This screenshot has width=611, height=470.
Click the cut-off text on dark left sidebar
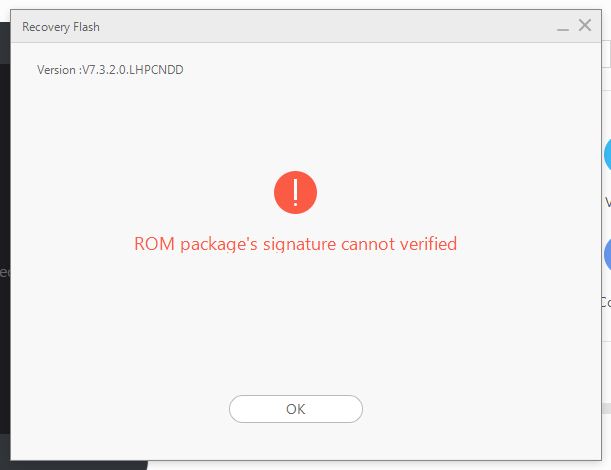click(5, 272)
